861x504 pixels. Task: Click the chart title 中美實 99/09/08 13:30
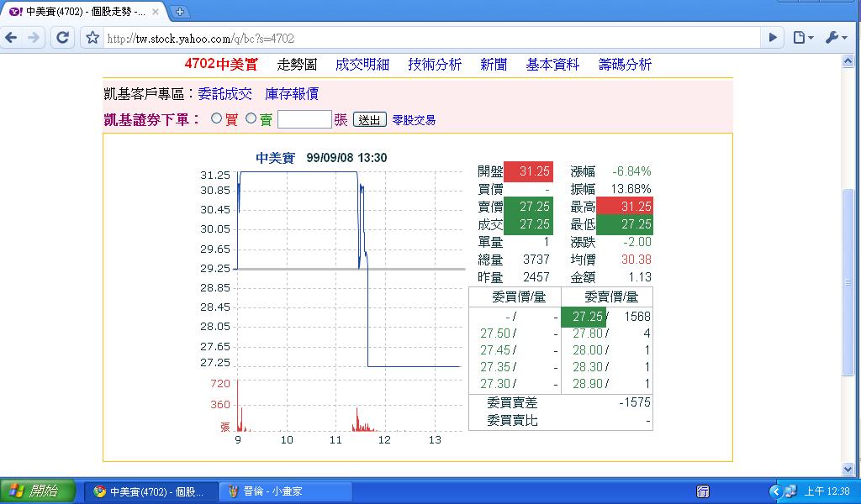pos(321,158)
